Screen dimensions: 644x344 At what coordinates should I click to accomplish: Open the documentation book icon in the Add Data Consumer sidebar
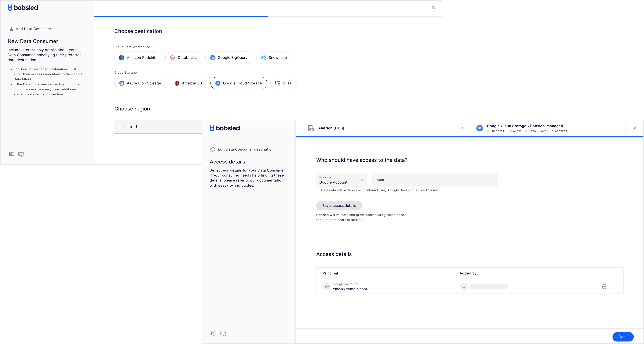pyautogui.click(x=12, y=154)
